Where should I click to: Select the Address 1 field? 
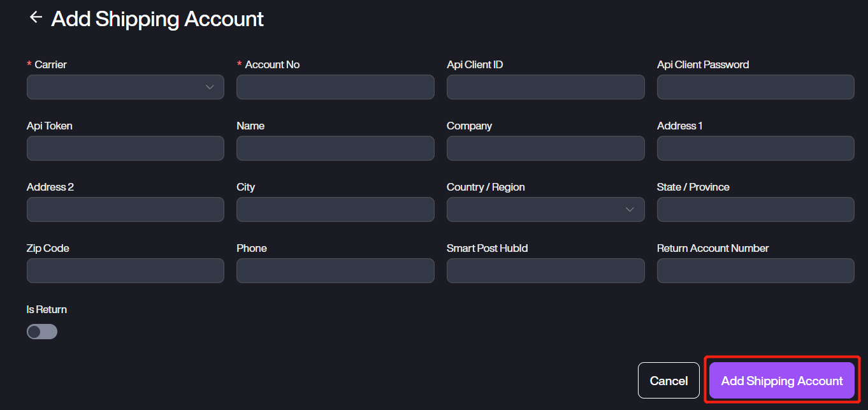(755, 149)
